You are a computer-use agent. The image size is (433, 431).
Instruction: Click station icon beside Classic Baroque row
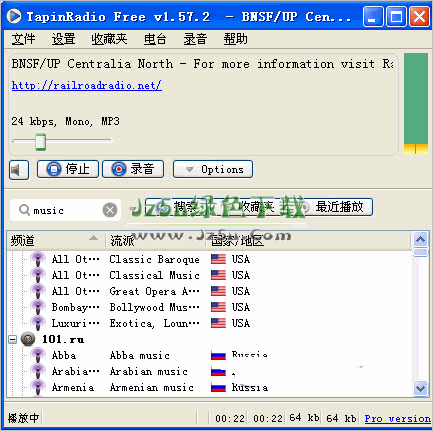click(38, 259)
